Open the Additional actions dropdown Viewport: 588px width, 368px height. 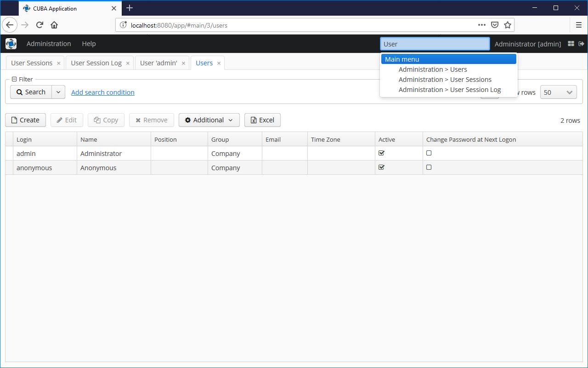[209, 120]
